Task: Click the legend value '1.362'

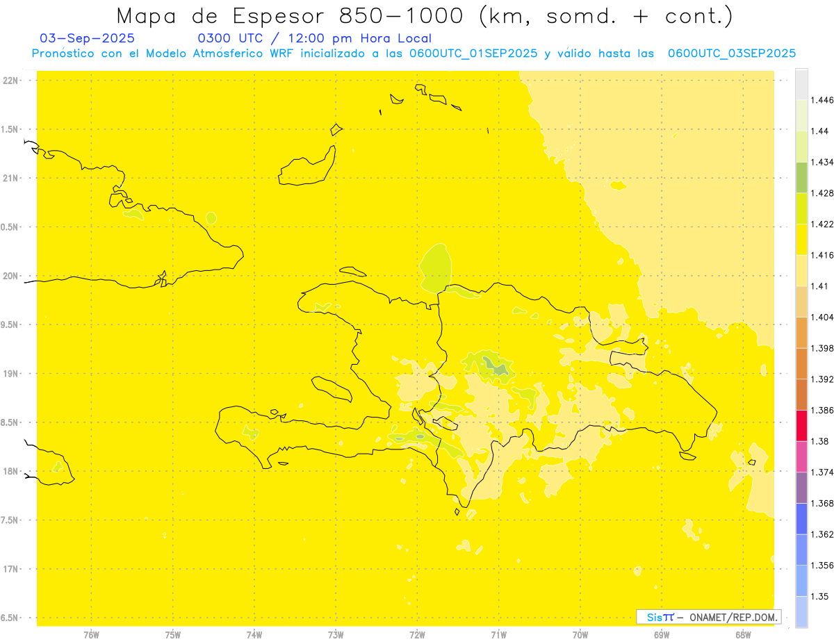Action: [x=823, y=534]
